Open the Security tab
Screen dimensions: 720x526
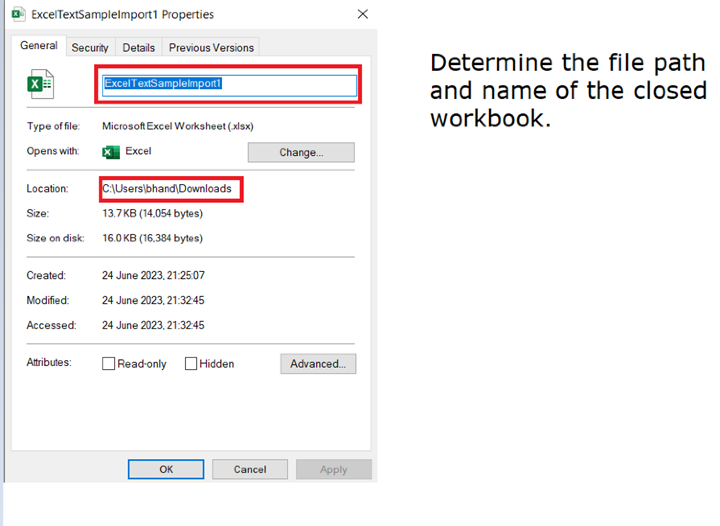(90, 47)
